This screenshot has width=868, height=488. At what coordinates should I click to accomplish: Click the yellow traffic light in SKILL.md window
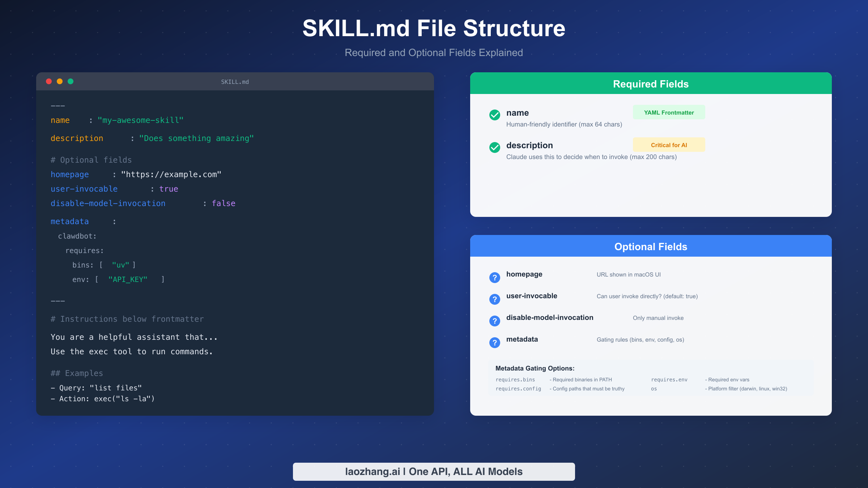click(60, 81)
